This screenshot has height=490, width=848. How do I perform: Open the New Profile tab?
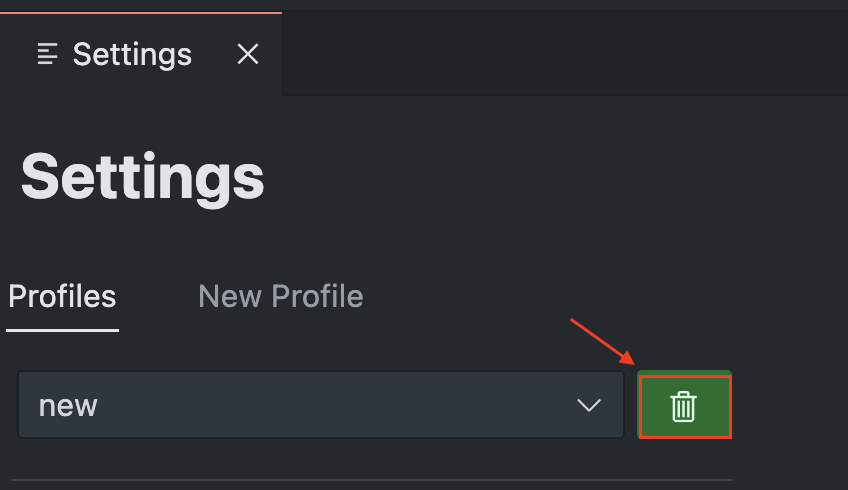[280, 296]
